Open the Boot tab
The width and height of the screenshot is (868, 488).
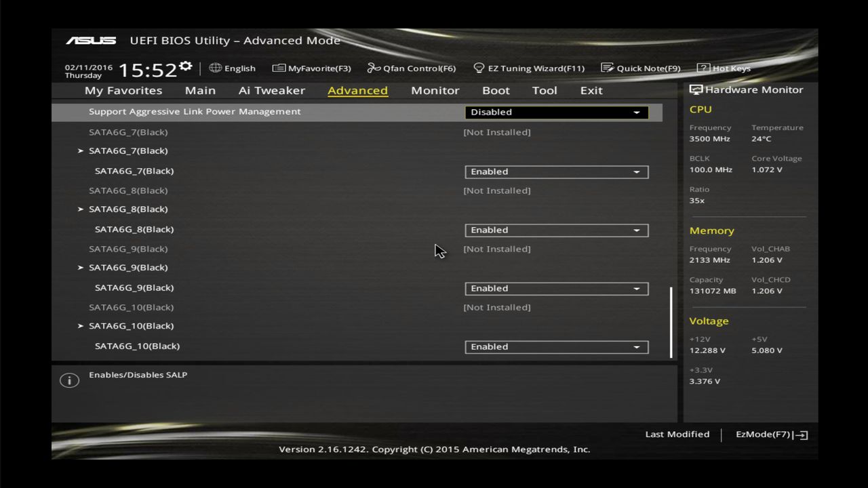tap(496, 91)
